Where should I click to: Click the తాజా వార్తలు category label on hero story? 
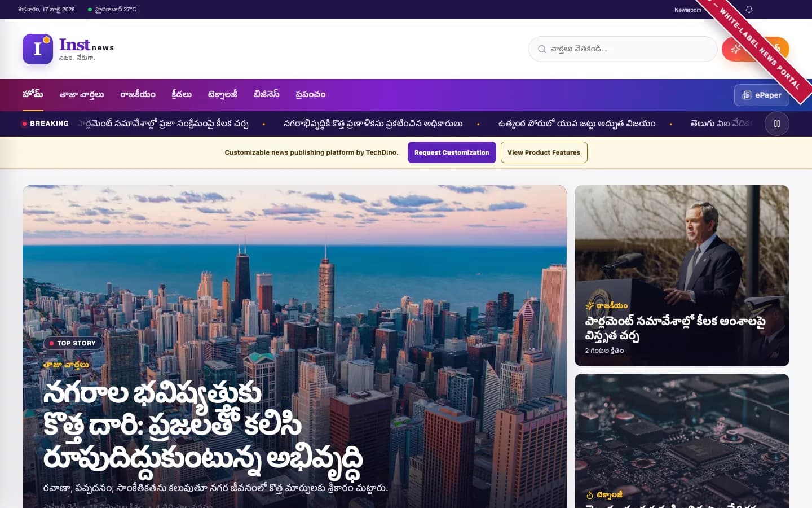[66, 365]
